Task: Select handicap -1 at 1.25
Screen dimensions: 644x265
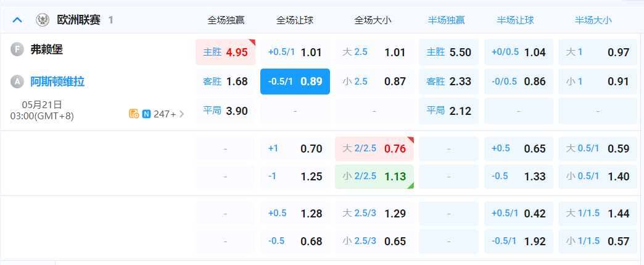Action: coord(295,177)
